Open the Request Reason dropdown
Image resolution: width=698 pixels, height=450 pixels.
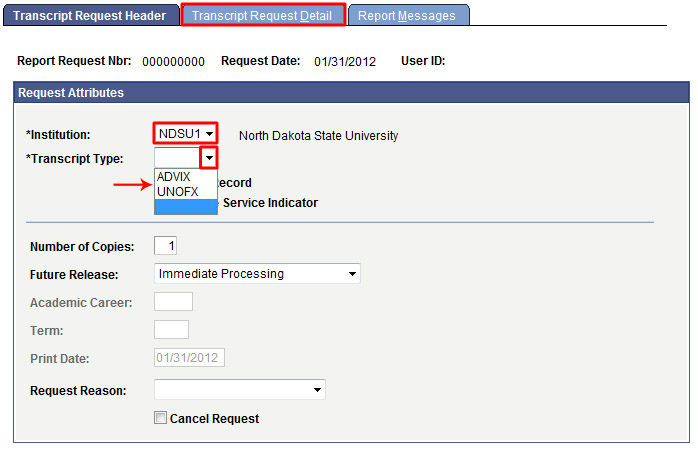239,390
